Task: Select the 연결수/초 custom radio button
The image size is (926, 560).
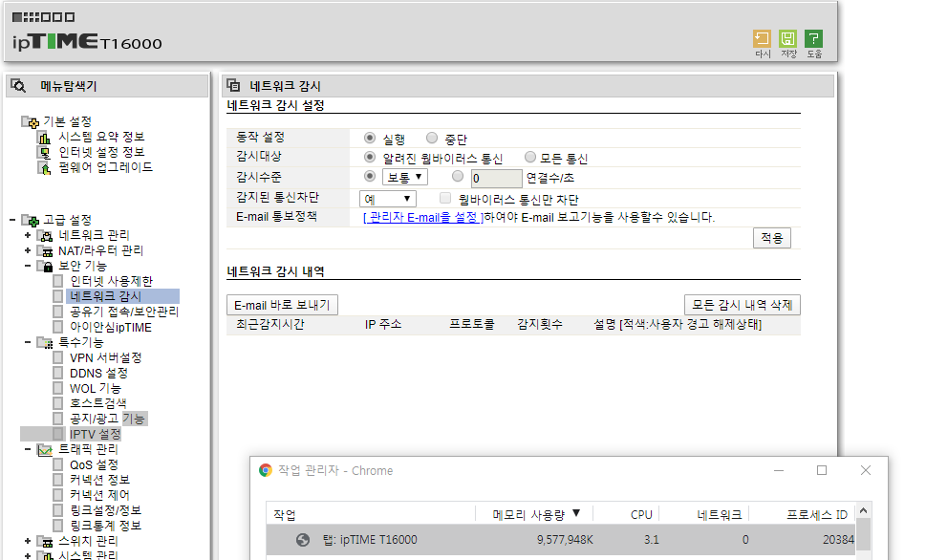Action: pos(458,176)
